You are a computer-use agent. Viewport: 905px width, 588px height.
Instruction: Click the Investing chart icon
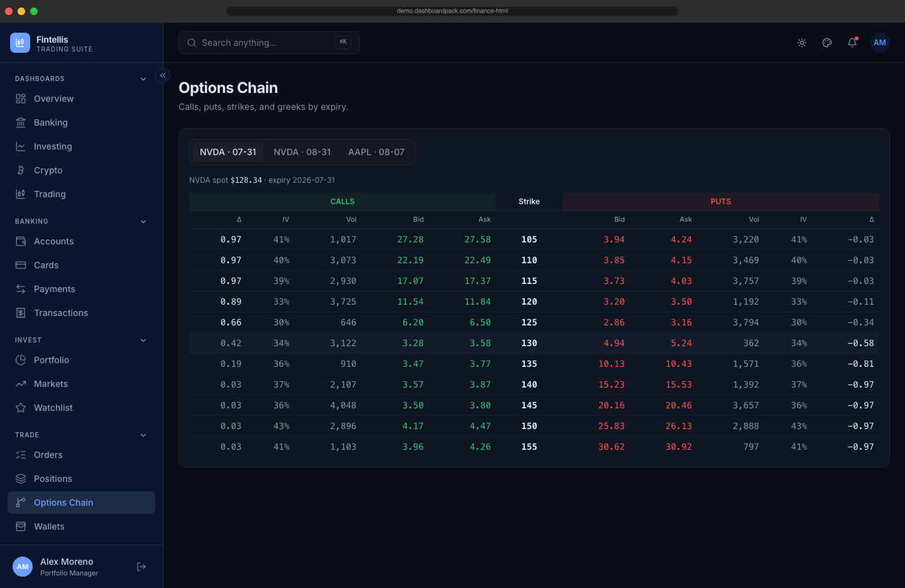point(21,146)
